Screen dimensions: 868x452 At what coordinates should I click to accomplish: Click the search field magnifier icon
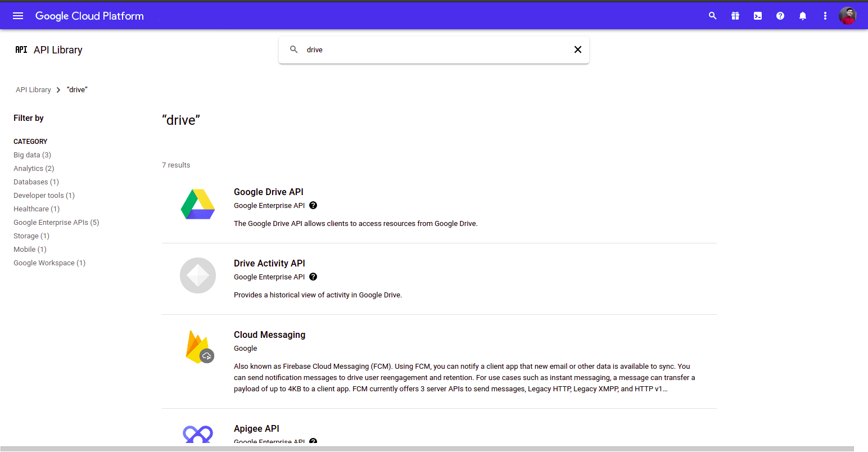coord(294,49)
